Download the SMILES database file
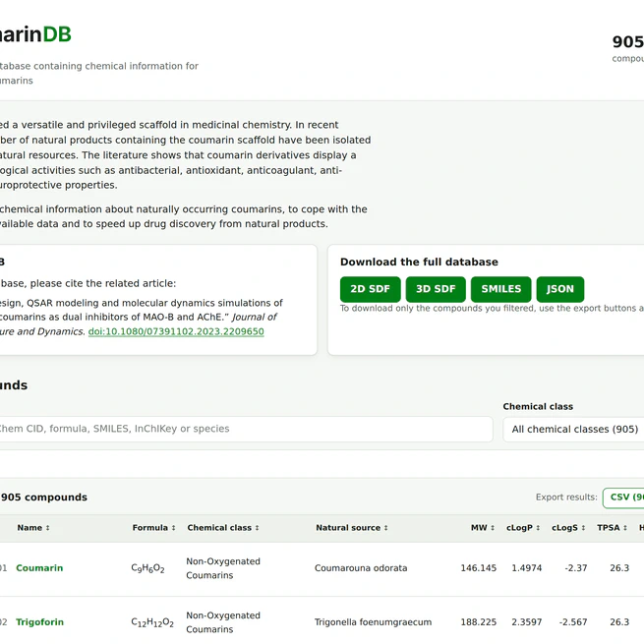Viewport: 644px width, 644px height. pyautogui.click(x=500, y=289)
